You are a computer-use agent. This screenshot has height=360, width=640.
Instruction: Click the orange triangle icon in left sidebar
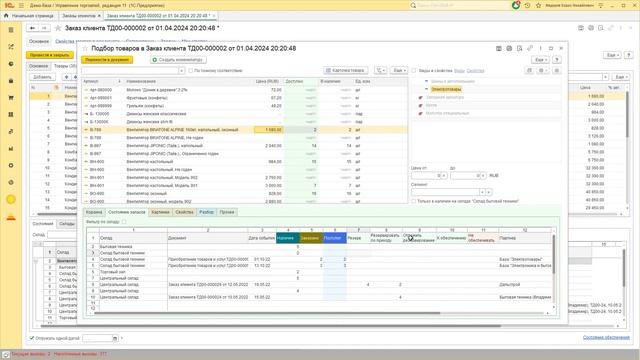tap(11, 217)
